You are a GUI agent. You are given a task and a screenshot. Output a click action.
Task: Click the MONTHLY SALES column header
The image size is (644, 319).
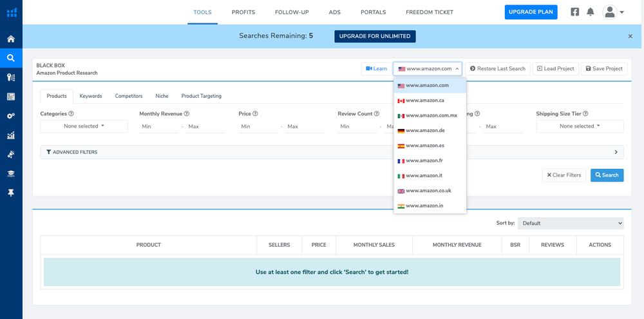374,245
